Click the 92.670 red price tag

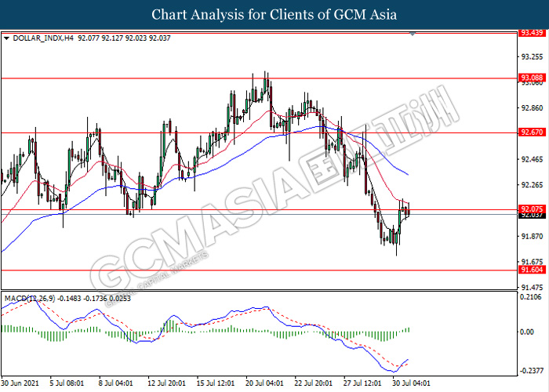click(x=532, y=132)
